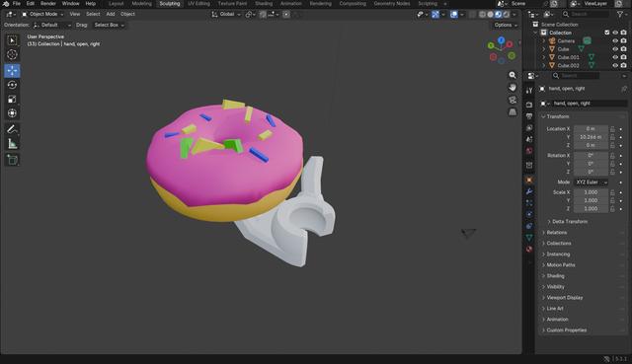The image size is (632, 364).
Task: Click the viewport zoom magnifier icon
Action: [513, 75]
